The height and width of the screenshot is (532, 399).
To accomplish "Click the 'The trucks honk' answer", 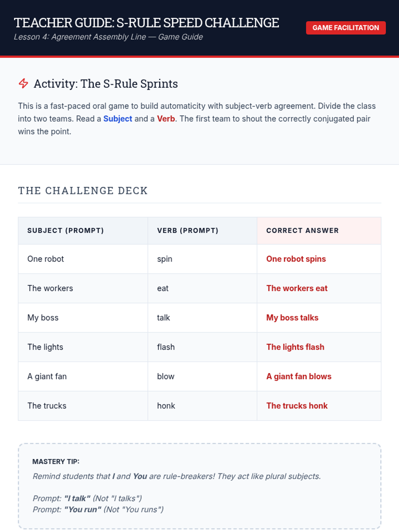I will click(x=297, y=406).
